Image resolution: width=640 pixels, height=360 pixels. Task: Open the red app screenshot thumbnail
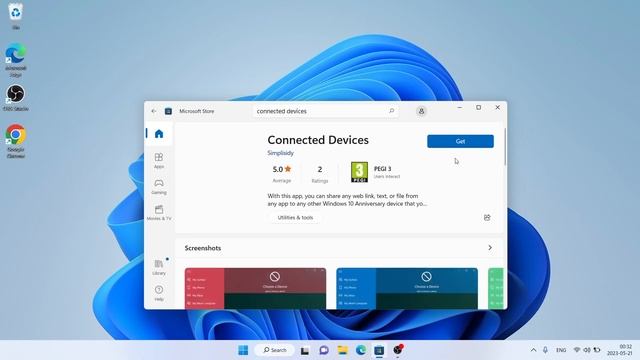[256, 288]
